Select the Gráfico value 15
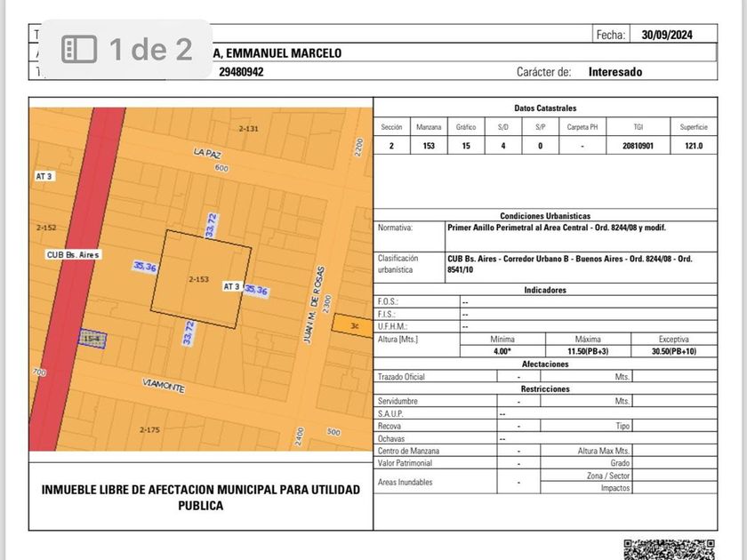The width and height of the screenshot is (747, 560). tap(466, 146)
